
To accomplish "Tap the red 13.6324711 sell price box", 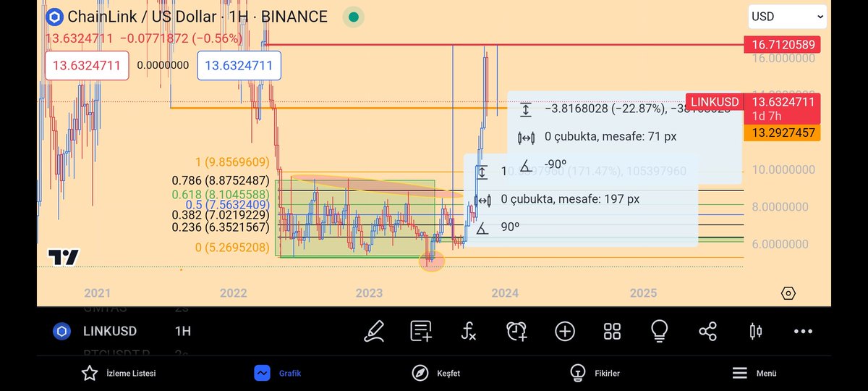I will pos(87,65).
